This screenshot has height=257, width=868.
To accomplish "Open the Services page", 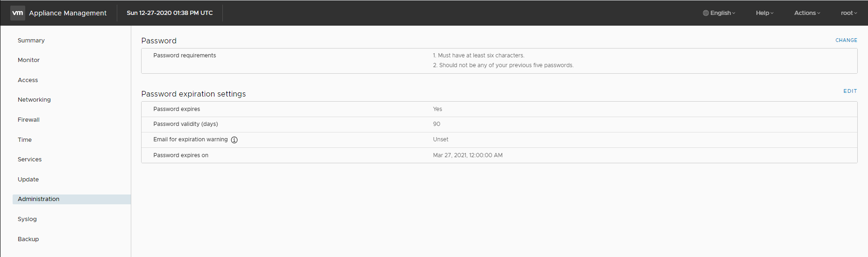I will coord(30,160).
